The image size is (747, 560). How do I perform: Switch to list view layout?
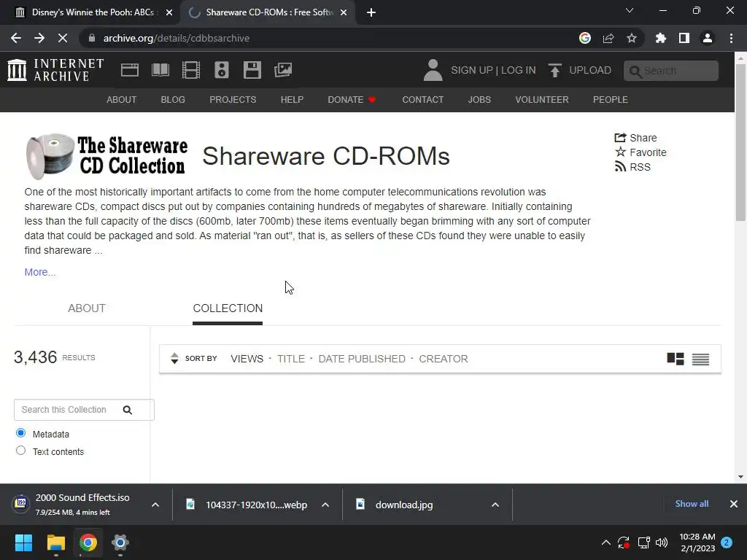[x=701, y=359]
